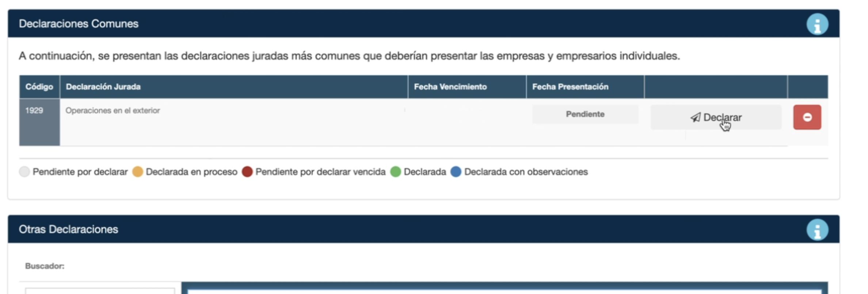Click red Pendiente por declarar vencida dot

pos(247,172)
